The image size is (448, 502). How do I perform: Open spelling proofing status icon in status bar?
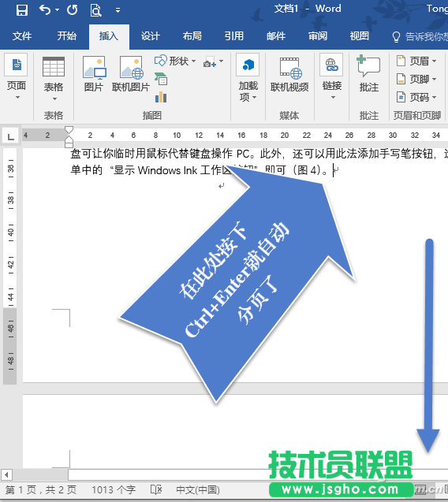156,489
